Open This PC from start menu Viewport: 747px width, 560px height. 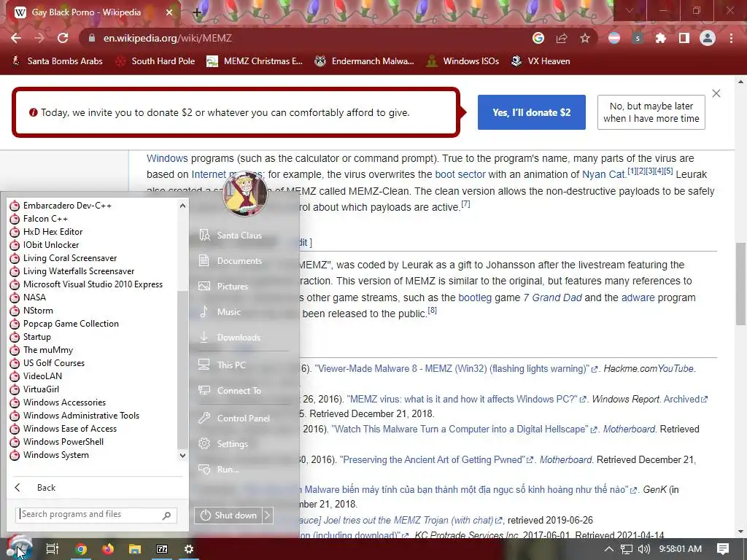[231, 365]
